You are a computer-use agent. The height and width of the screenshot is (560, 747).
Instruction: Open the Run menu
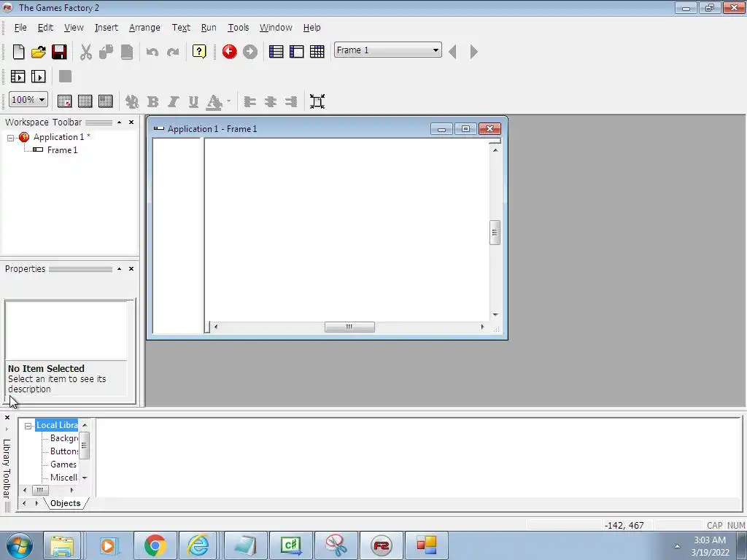209,28
